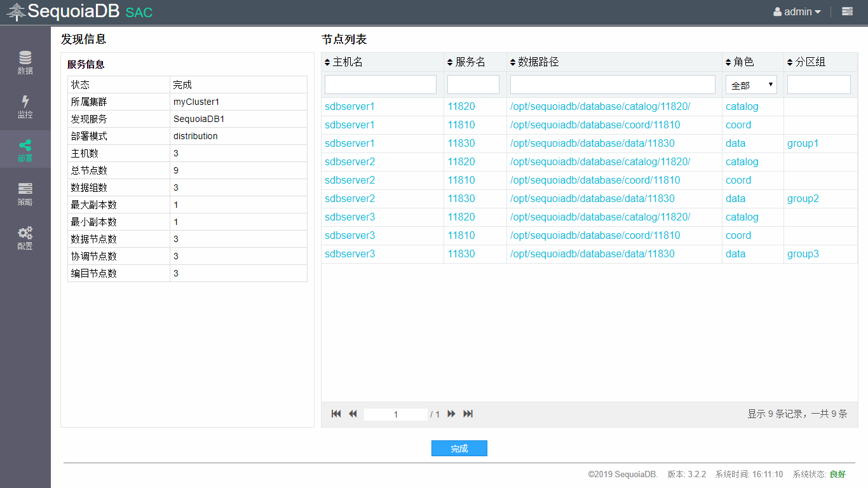The width and height of the screenshot is (868, 488).
Task: Click the sdbserver3 data/11830 data path
Action: point(592,254)
